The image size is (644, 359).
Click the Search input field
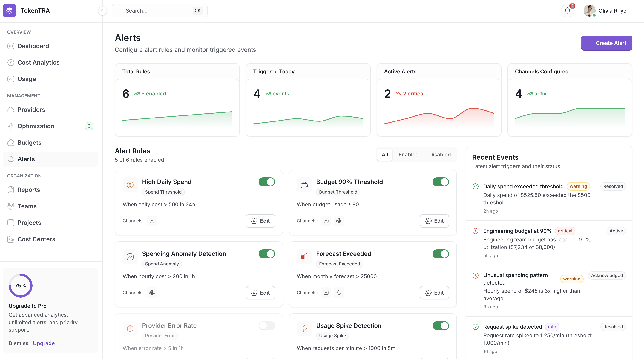click(x=160, y=10)
